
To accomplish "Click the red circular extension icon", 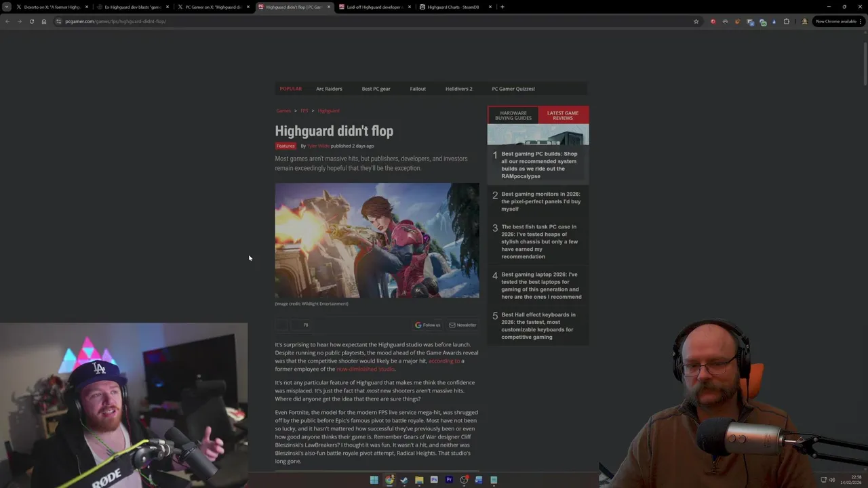I will [713, 21].
